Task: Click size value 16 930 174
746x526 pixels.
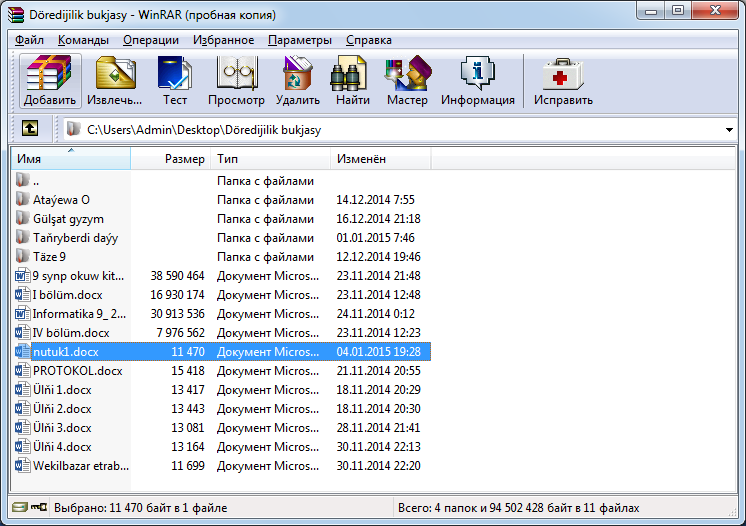Action: (x=177, y=295)
